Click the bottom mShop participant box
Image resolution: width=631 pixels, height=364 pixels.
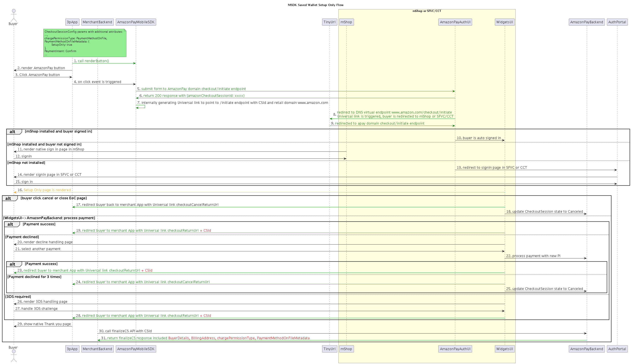click(x=346, y=349)
